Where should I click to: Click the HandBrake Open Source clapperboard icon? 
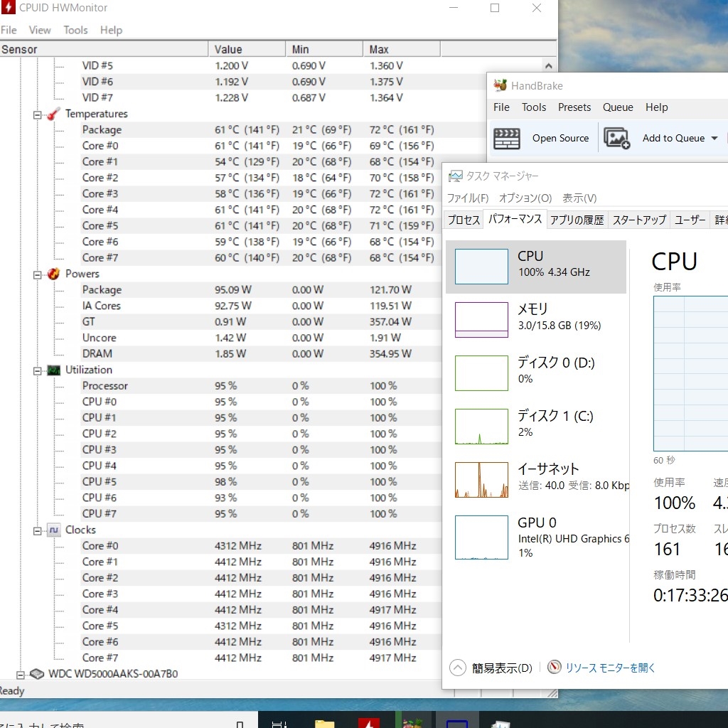coord(507,138)
